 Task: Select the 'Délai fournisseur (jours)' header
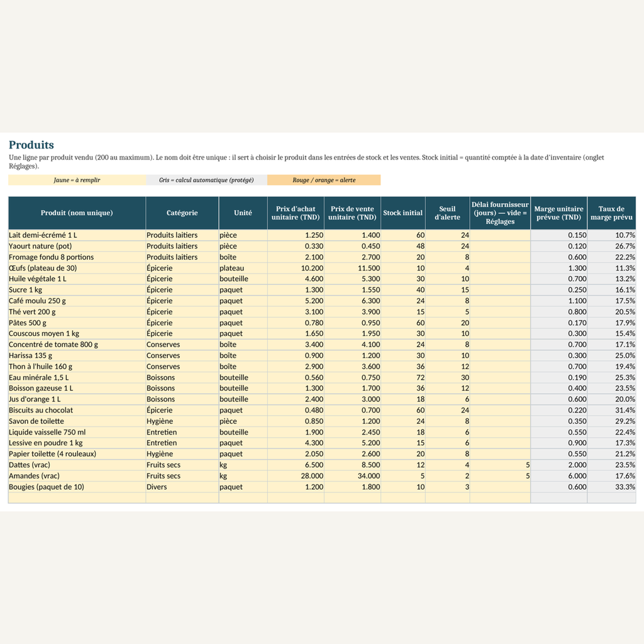pyautogui.click(x=500, y=213)
